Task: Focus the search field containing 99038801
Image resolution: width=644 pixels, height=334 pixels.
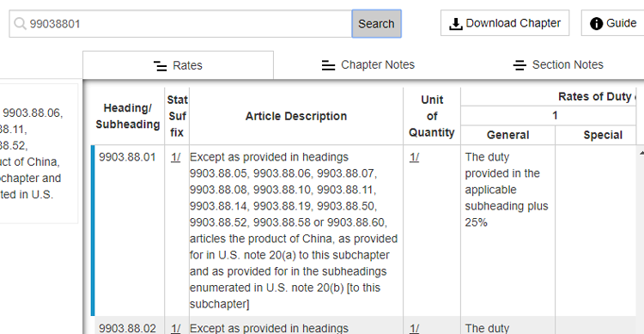Action: click(x=180, y=24)
